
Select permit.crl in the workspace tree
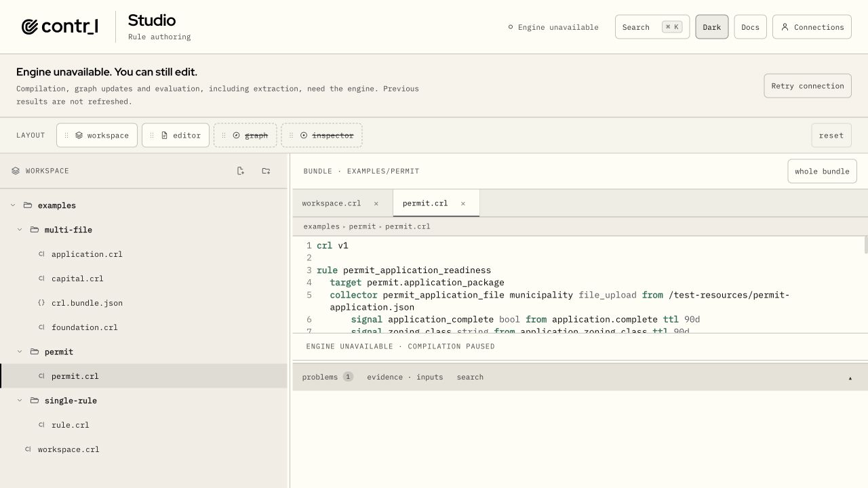pyautogui.click(x=144, y=376)
